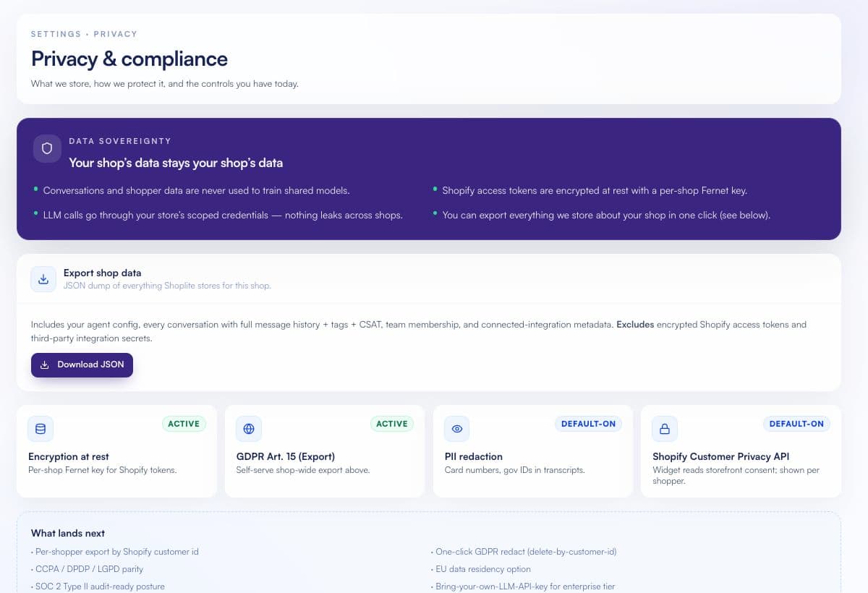Click 'Per-shop Fernet key for Shopify tokens.' text
Screen dimensions: 868x593
coord(102,470)
